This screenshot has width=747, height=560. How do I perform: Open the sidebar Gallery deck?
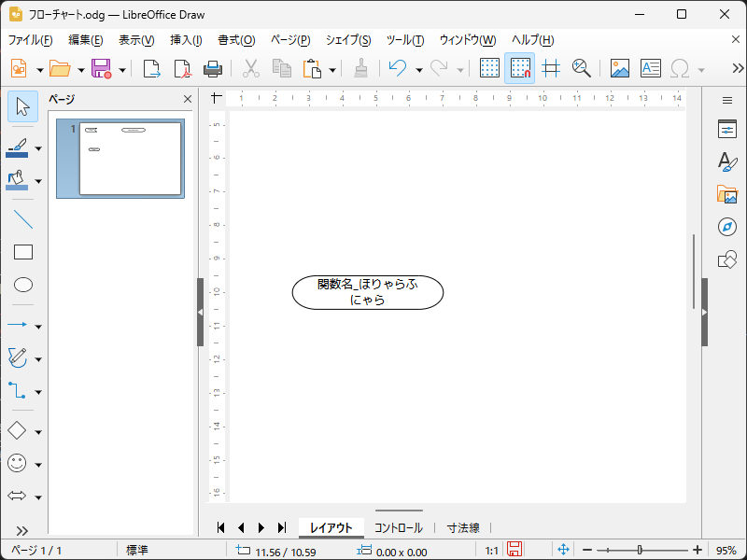point(727,194)
